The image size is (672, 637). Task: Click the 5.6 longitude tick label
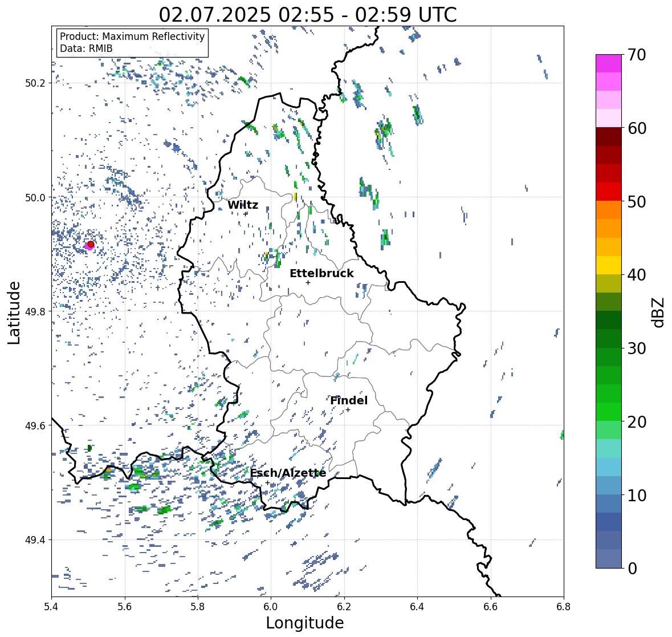125,607
